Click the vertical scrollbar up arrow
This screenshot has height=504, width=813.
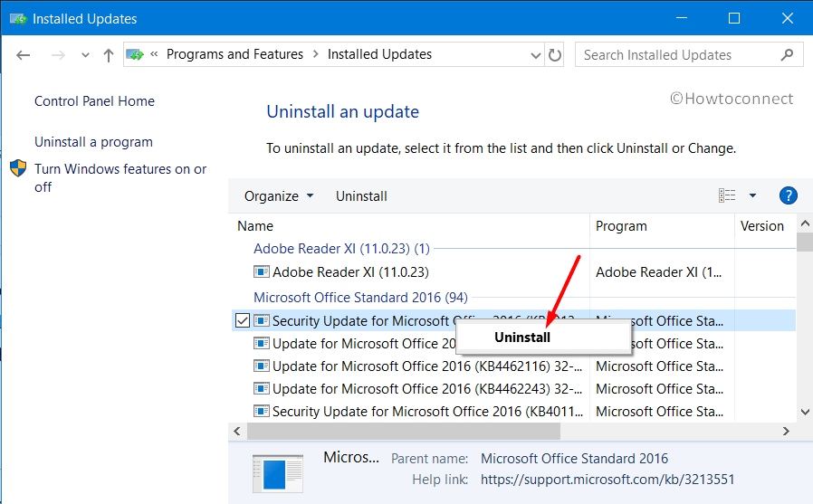[x=805, y=223]
